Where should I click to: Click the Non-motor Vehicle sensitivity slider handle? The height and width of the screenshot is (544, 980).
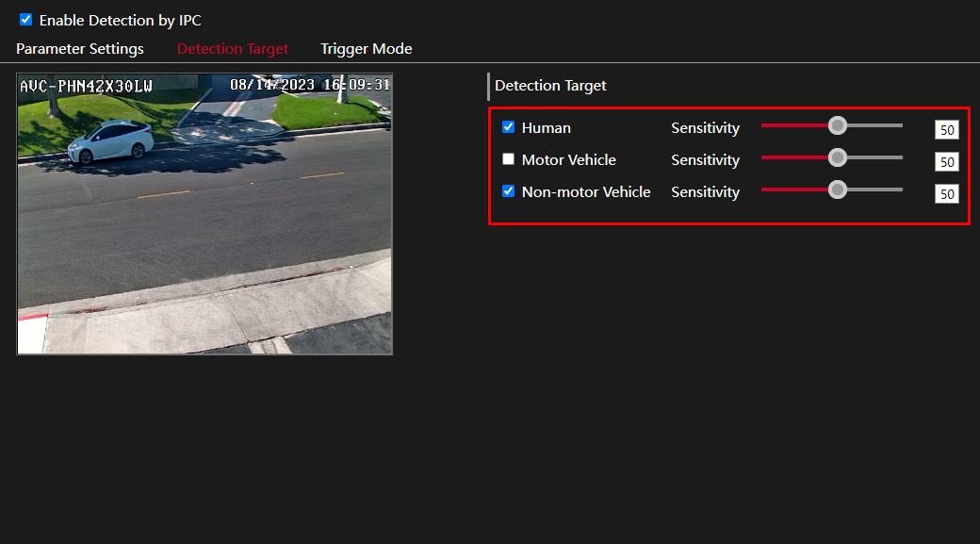[x=838, y=190]
